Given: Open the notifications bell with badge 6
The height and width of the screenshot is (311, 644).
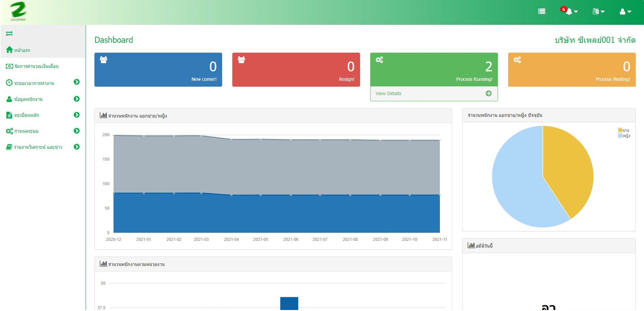Looking at the screenshot, I should click(x=569, y=11).
